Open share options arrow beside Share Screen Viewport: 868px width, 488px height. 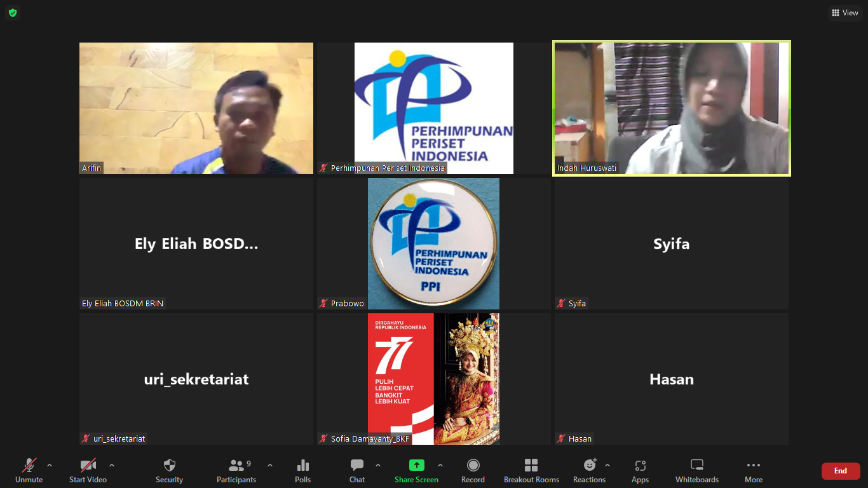click(x=440, y=465)
